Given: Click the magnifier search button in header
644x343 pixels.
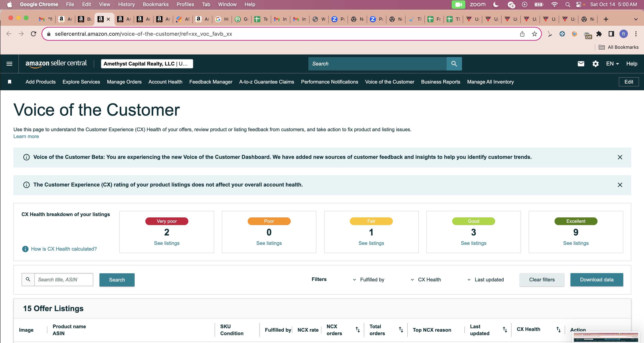Looking at the screenshot, I should coord(454,64).
